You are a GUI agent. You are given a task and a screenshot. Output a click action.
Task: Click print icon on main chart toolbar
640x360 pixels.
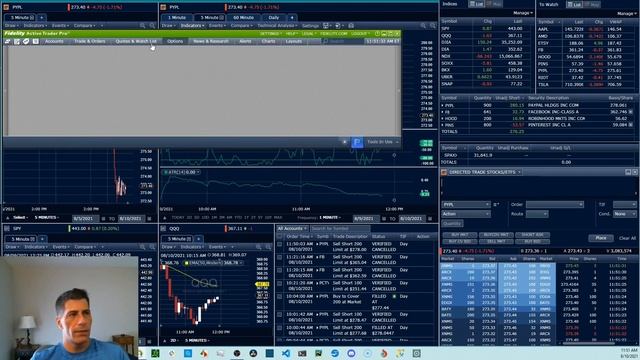351,26
